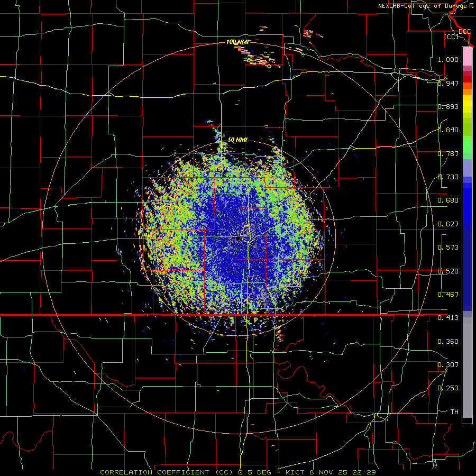Select the 0.413 scale value

tap(448, 318)
